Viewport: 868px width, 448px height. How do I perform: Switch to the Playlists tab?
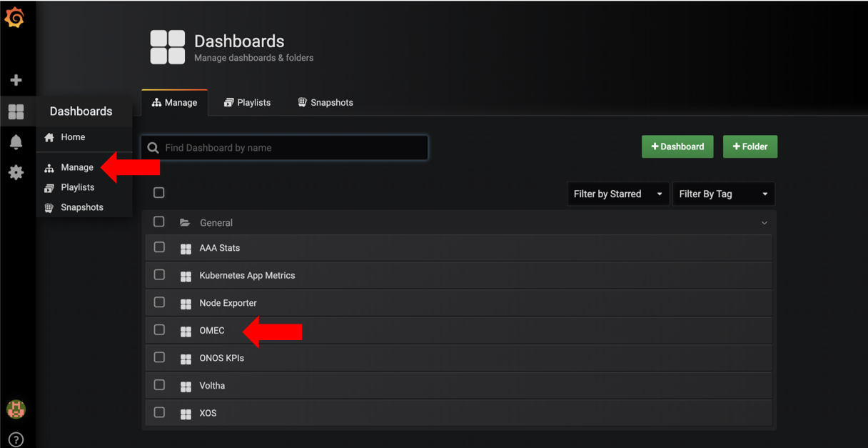tap(247, 102)
